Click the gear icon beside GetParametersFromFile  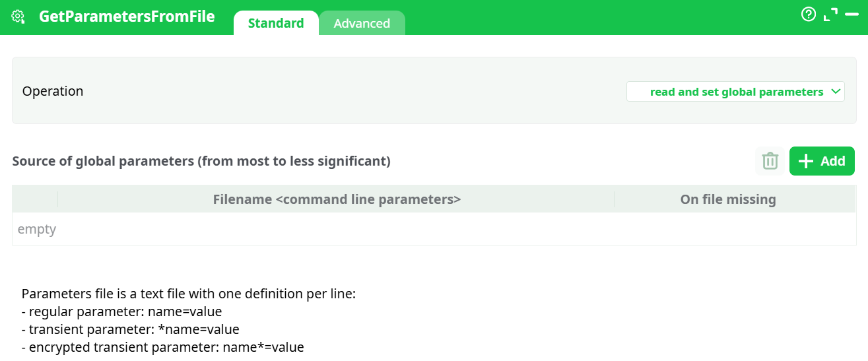[x=18, y=16]
